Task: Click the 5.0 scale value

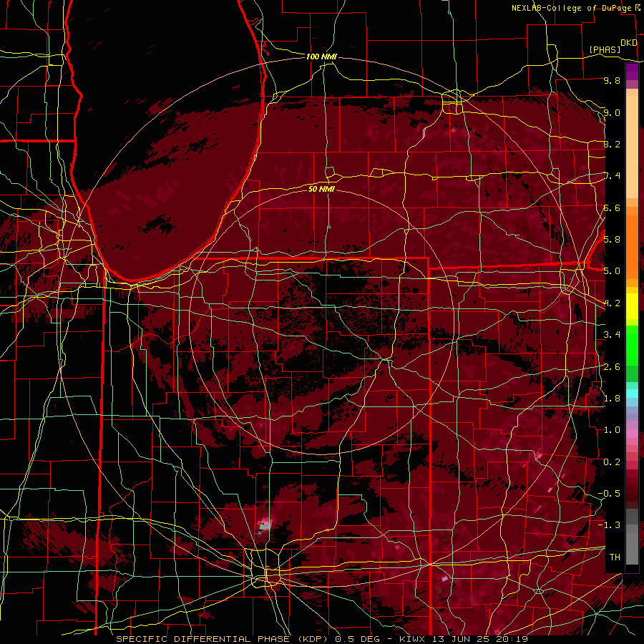Action: [612, 271]
